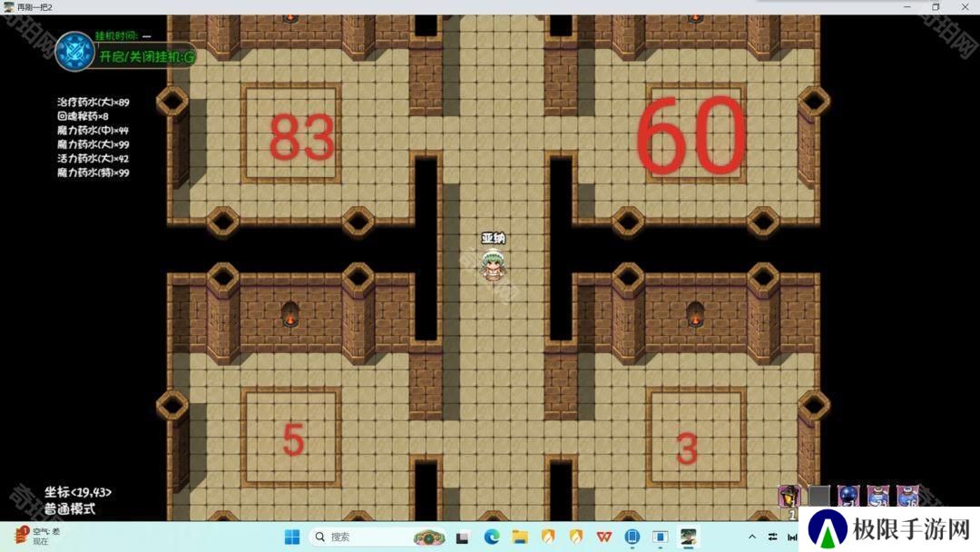Open WPS Office from the taskbar
The image size is (980, 552).
[603, 537]
